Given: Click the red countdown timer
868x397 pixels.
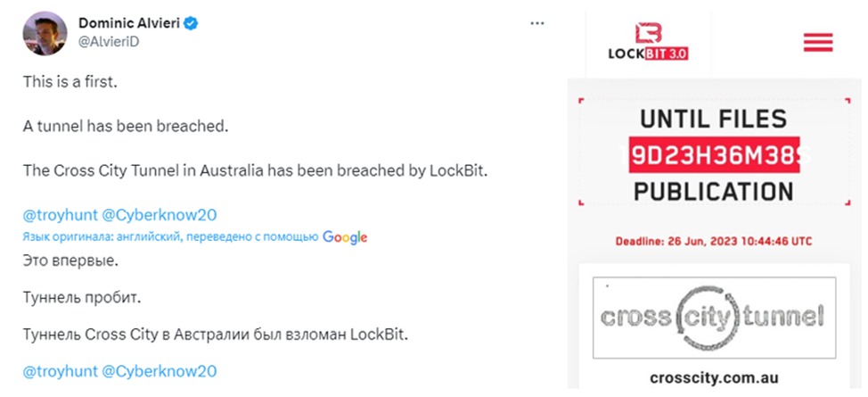Looking at the screenshot, I should pyautogui.click(x=713, y=154).
